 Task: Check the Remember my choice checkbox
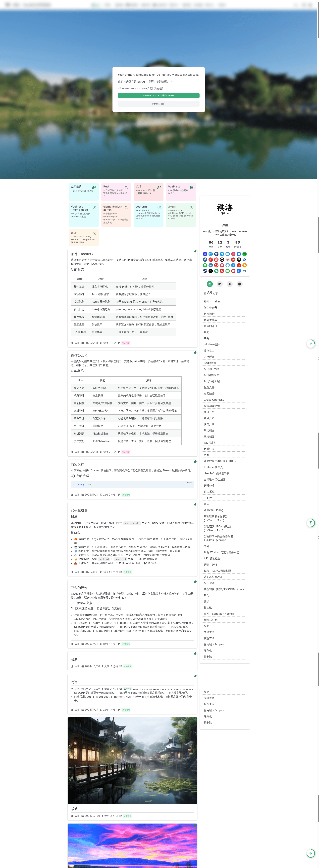(119, 88)
